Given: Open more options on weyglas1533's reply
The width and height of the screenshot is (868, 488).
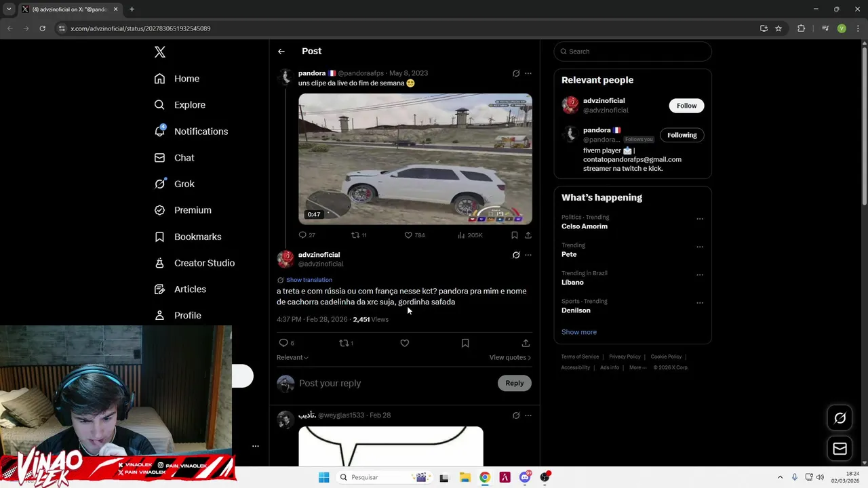Looking at the screenshot, I should tap(528, 415).
